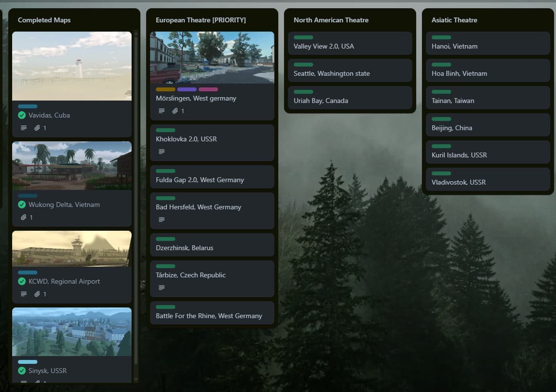Open the Tárbize, Czech Republic card

pyautogui.click(x=212, y=279)
